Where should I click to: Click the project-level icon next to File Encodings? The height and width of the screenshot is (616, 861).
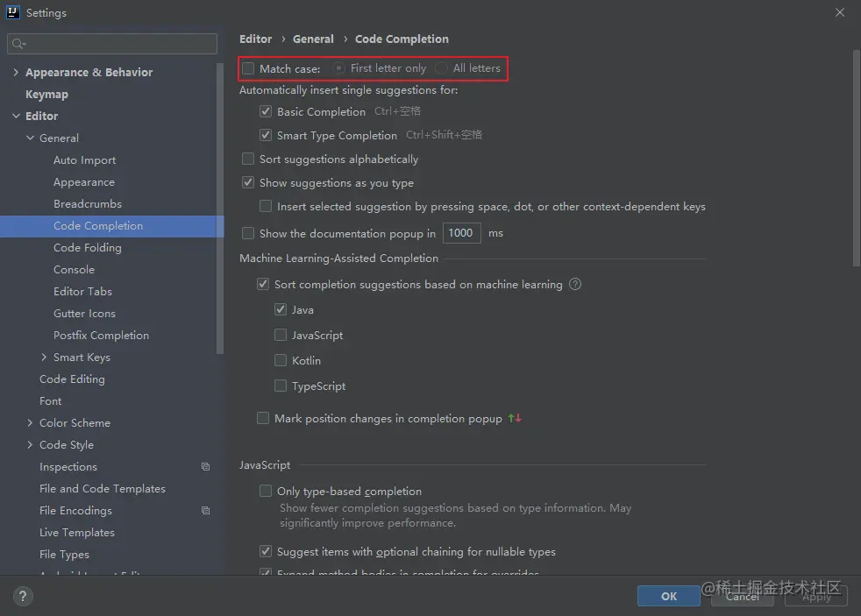pyautogui.click(x=205, y=511)
